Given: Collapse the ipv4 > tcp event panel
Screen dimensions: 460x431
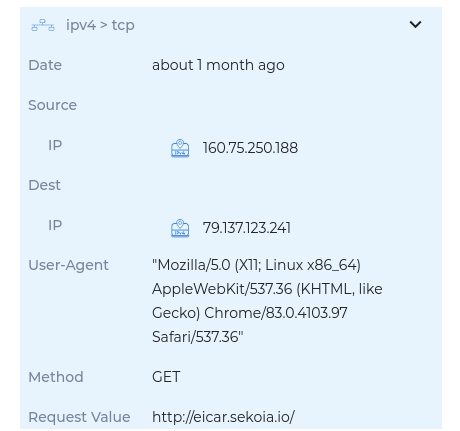Looking at the screenshot, I should (x=415, y=24).
